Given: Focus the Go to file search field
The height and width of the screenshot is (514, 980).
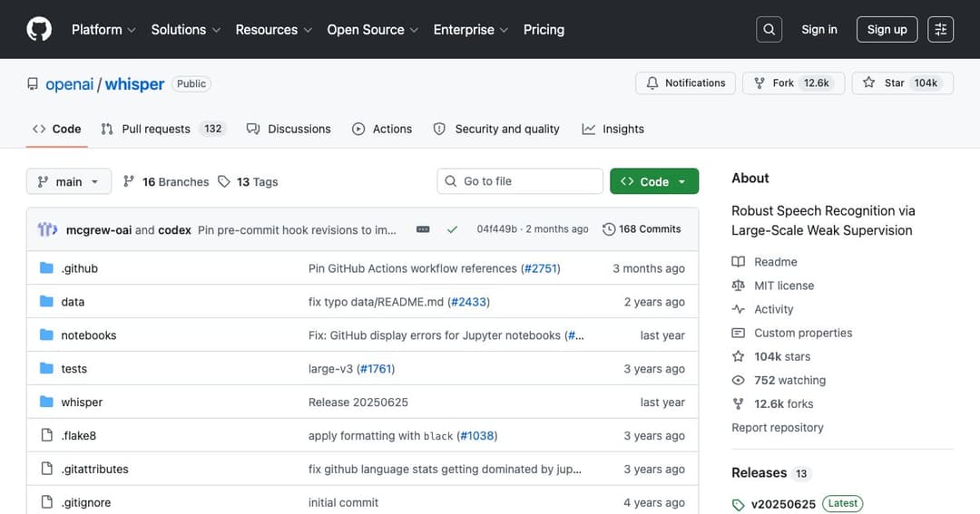Looking at the screenshot, I should coord(520,181).
